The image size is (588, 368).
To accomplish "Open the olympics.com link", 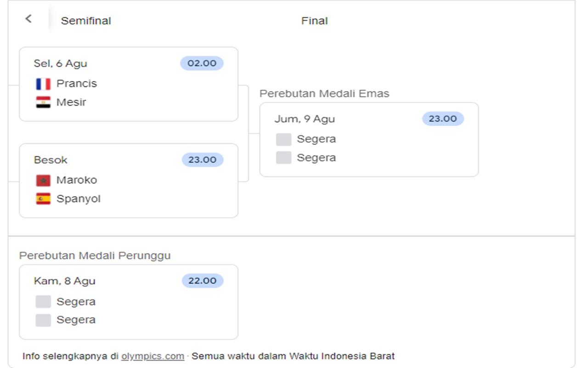I will 153,356.
